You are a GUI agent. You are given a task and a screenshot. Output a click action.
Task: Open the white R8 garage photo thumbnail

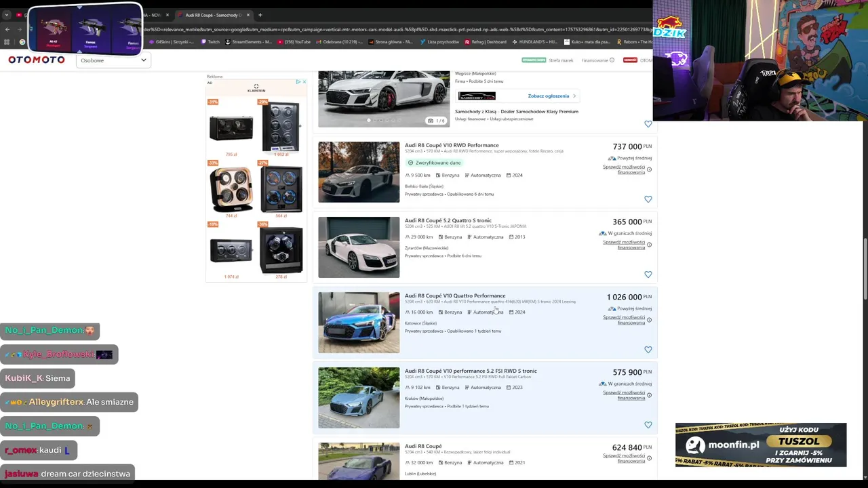click(359, 247)
